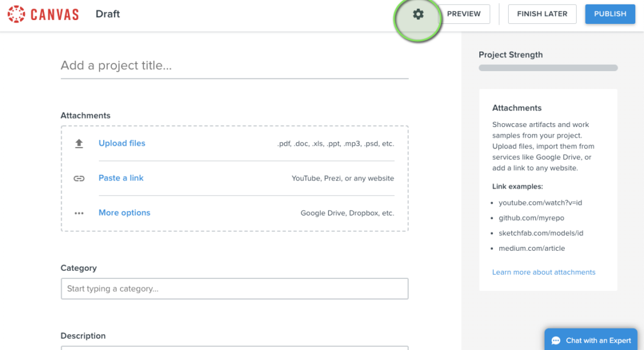Click the Description field below label

tap(235, 348)
